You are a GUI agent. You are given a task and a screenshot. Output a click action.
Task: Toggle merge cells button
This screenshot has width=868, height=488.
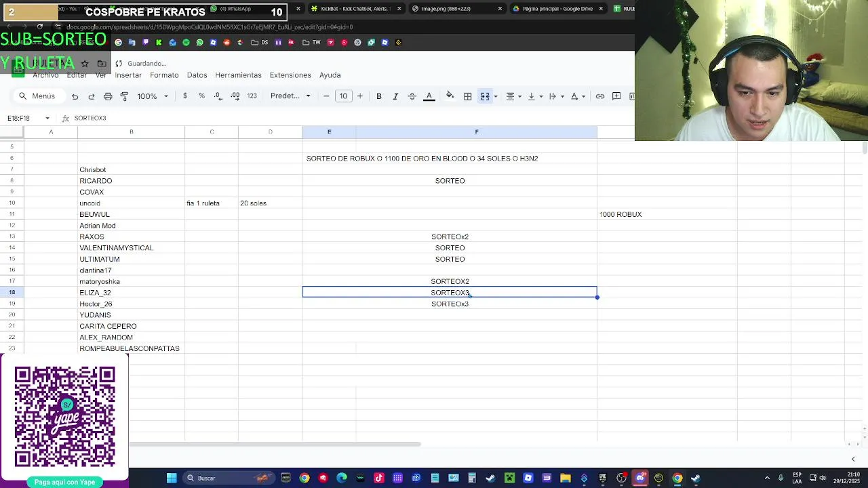click(x=485, y=96)
